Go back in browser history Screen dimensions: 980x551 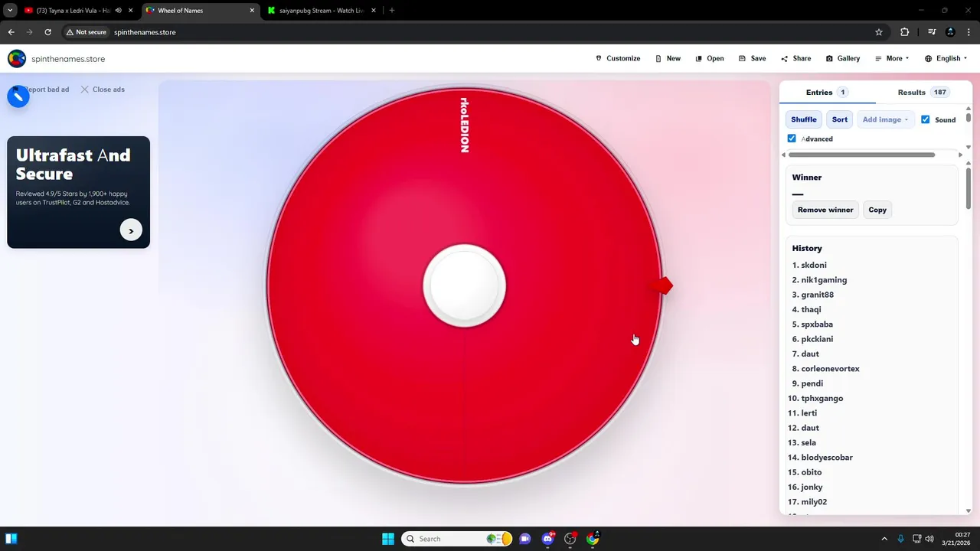(x=11, y=32)
